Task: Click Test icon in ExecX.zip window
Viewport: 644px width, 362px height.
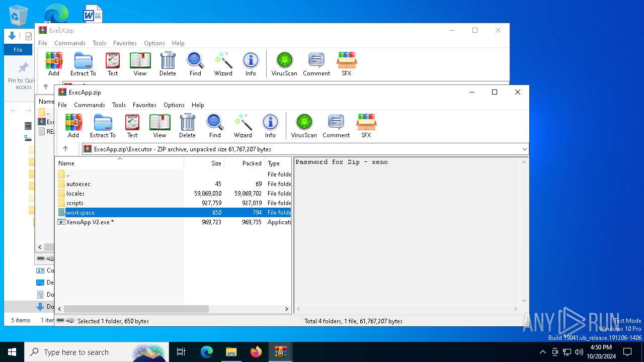Action: pos(113,64)
